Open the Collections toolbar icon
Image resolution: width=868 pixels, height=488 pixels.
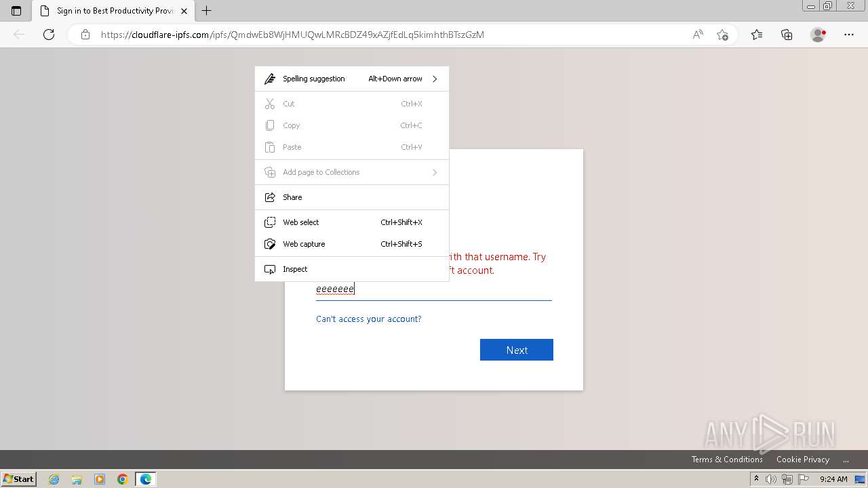tap(787, 35)
